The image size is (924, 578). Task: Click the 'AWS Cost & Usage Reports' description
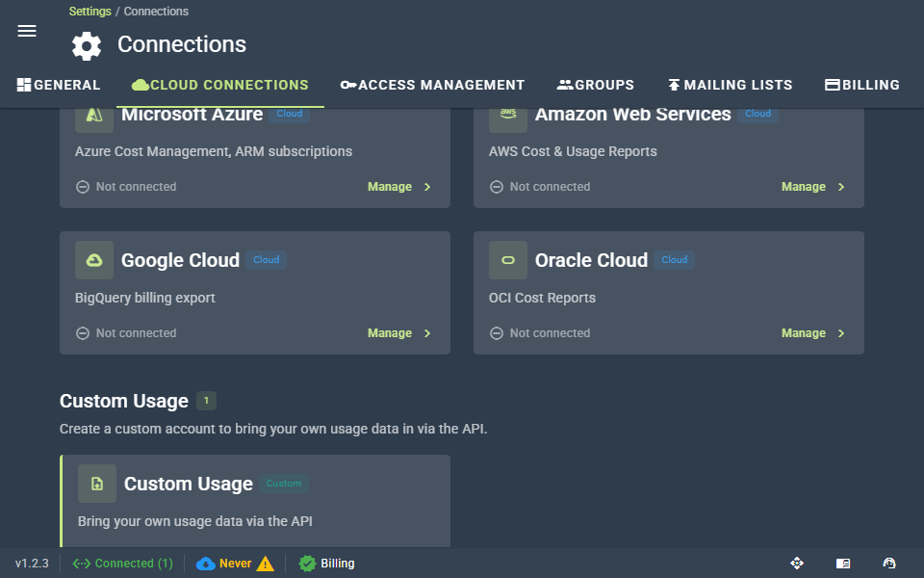573,151
